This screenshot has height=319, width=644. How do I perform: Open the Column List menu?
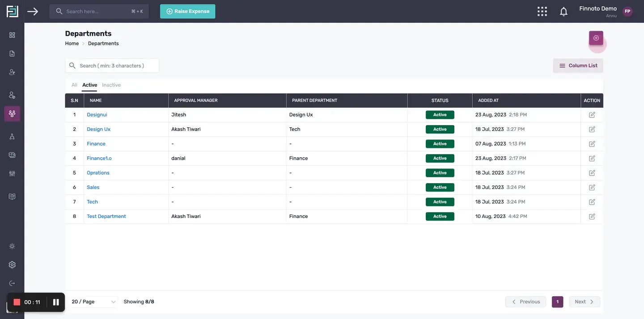pyautogui.click(x=578, y=66)
